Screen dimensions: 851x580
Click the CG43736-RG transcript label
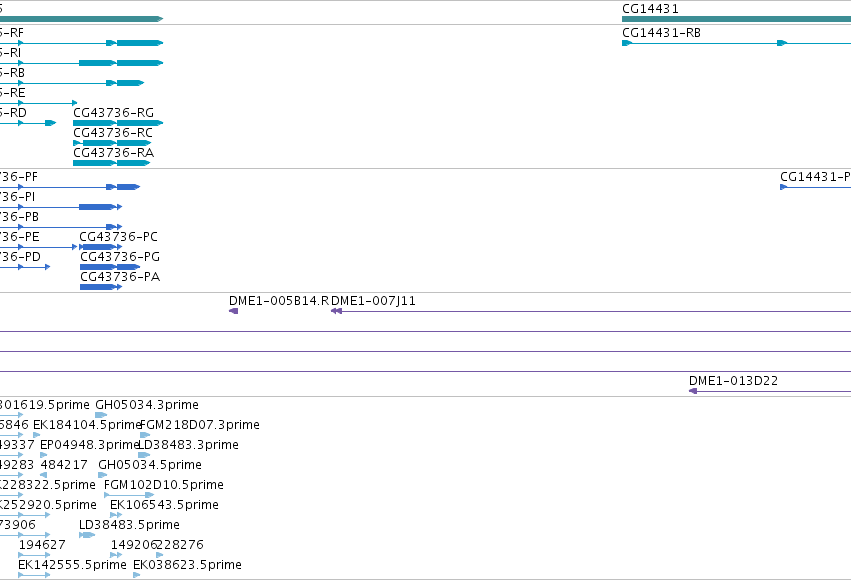click(113, 113)
